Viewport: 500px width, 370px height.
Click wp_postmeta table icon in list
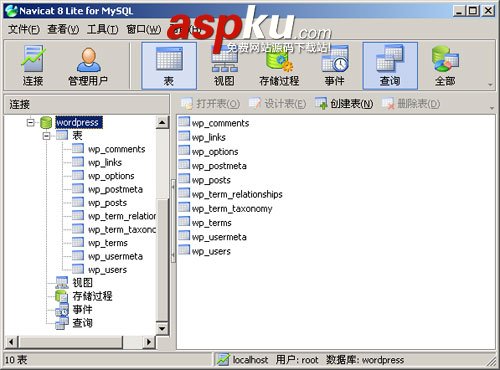pos(184,164)
